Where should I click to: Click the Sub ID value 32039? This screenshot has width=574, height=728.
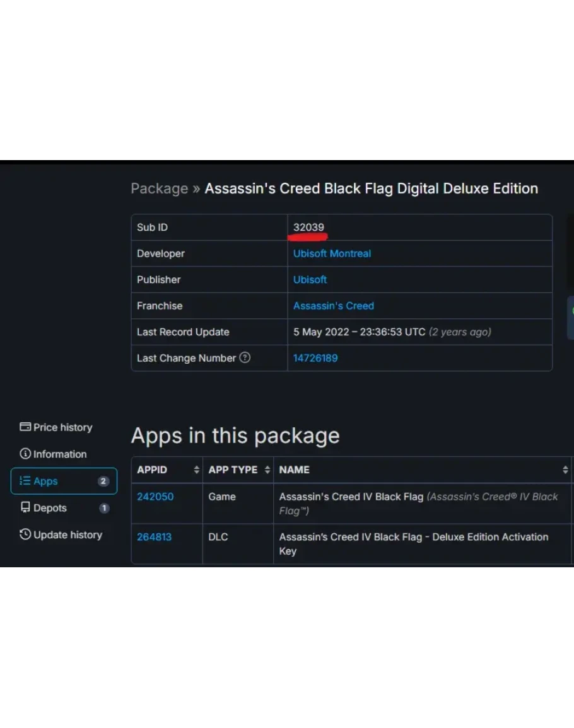coord(308,227)
